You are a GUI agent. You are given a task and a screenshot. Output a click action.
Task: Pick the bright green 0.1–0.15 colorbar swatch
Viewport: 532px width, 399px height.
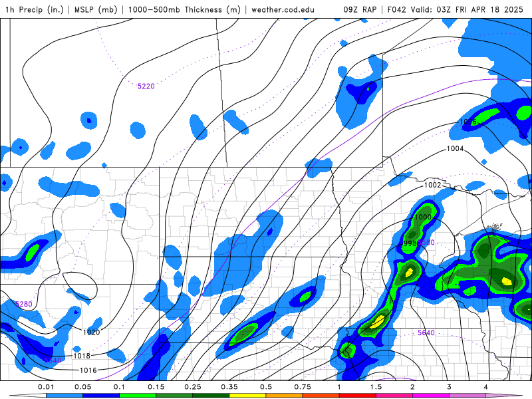138,396
